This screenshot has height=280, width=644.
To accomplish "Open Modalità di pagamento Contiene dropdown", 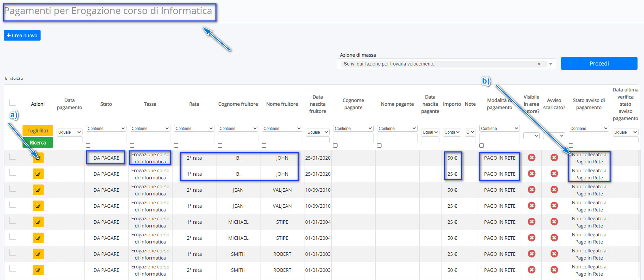I will [x=499, y=129].
